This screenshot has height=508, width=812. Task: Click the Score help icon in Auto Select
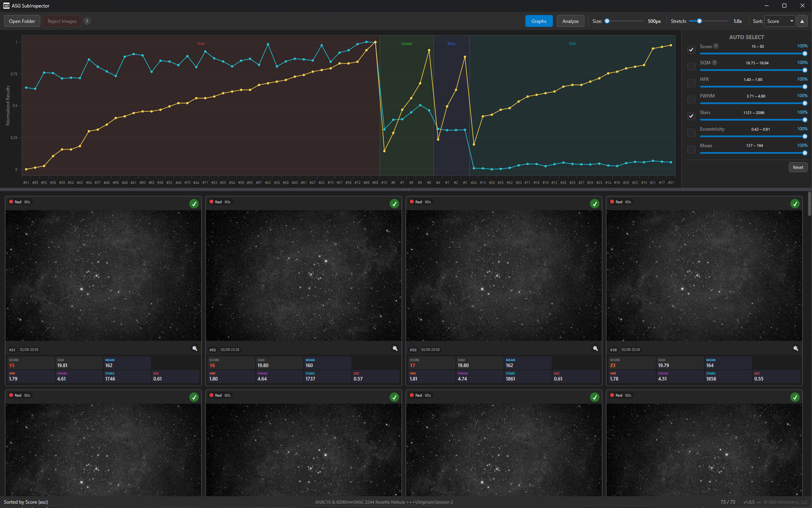tap(716, 46)
